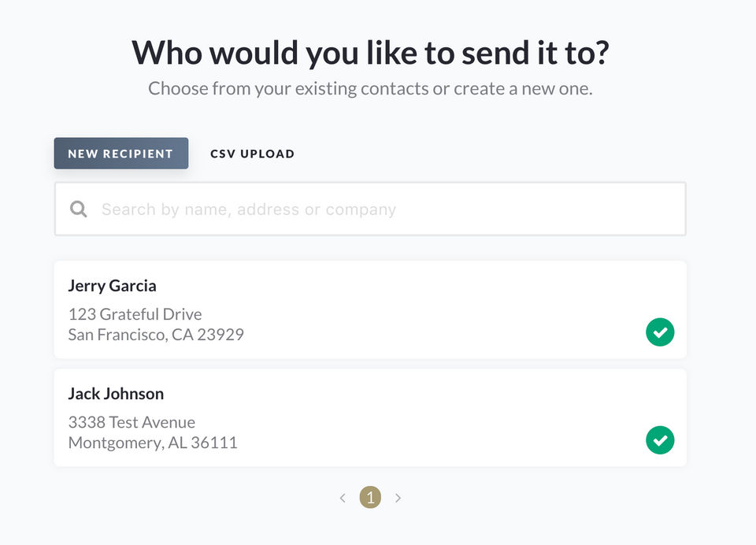This screenshot has height=545, width=756.
Task: Toggle the green checkmark for Jack Johnson
Action: [x=660, y=440]
